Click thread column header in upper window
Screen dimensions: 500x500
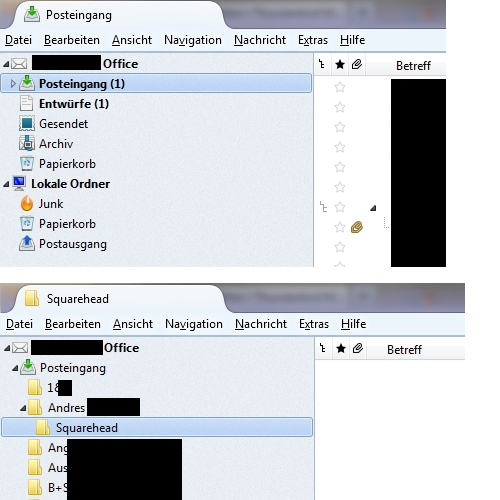pos(322,64)
